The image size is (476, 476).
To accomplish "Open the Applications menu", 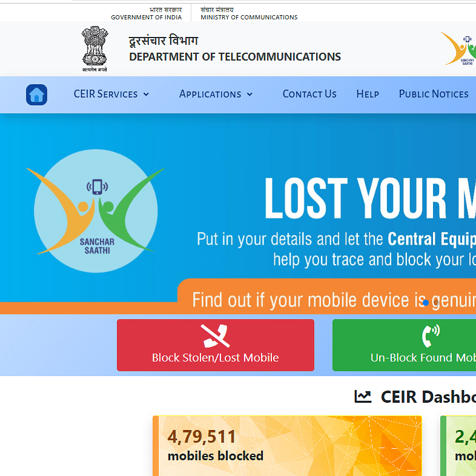I will (216, 94).
